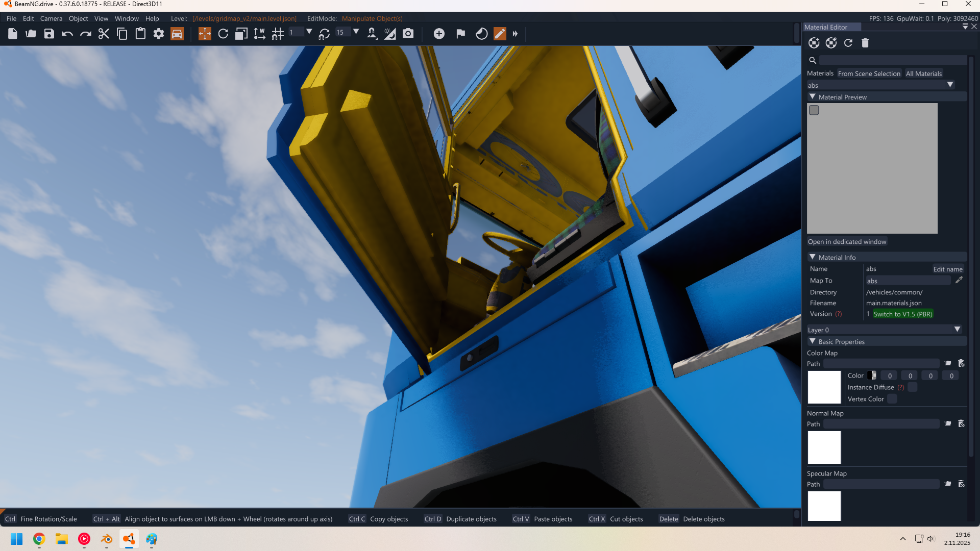Image resolution: width=980 pixels, height=551 pixels.
Task: Click the Color Map color swatch
Action: click(x=872, y=375)
